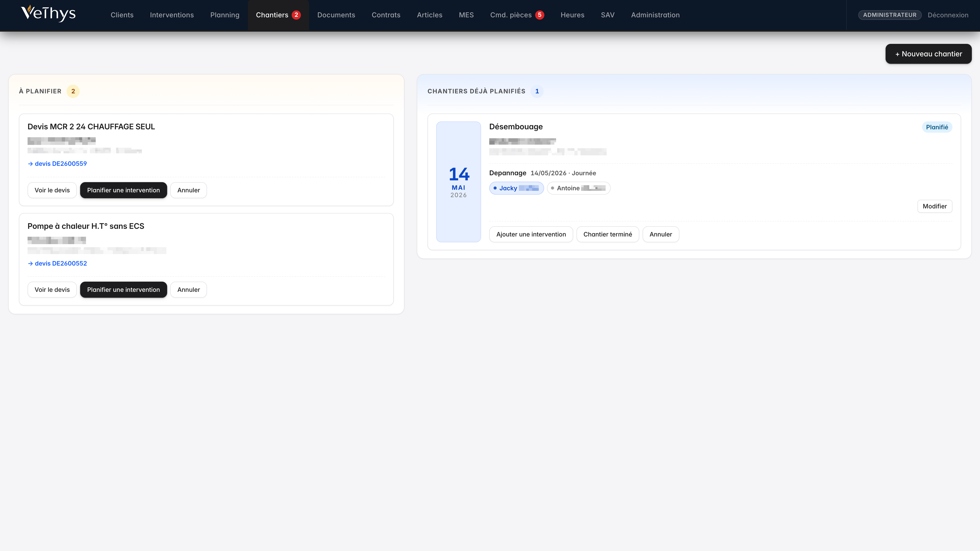Click the Désembouage chantier title
The height and width of the screenshot is (551, 980).
(516, 127)
